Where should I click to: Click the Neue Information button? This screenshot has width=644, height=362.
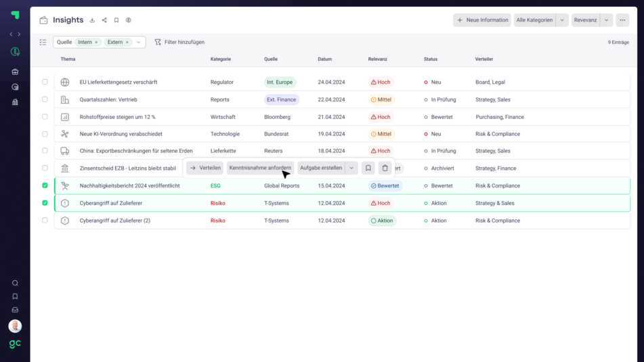(x=482, y=20)
